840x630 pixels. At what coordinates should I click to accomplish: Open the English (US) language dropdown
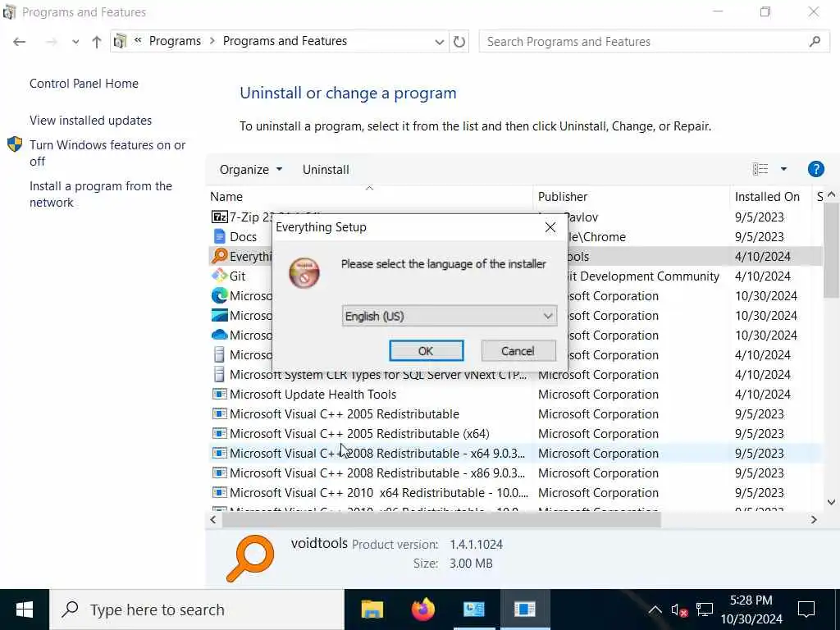coord(449,316)
